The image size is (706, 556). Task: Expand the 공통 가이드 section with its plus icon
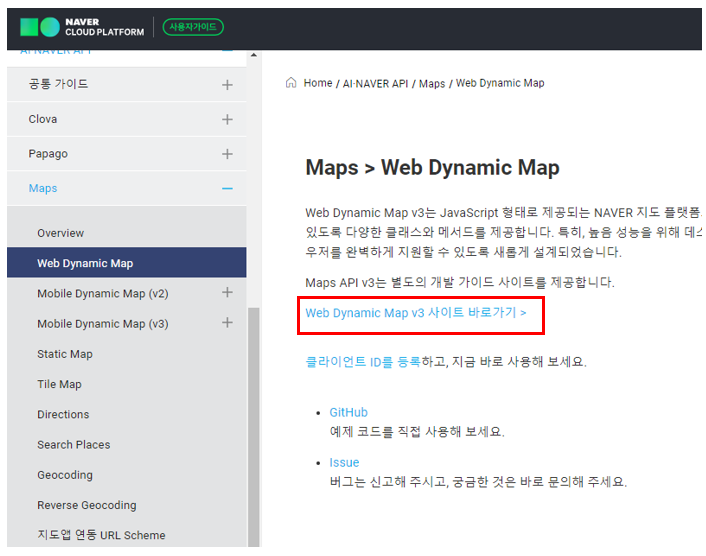(227, 85)
